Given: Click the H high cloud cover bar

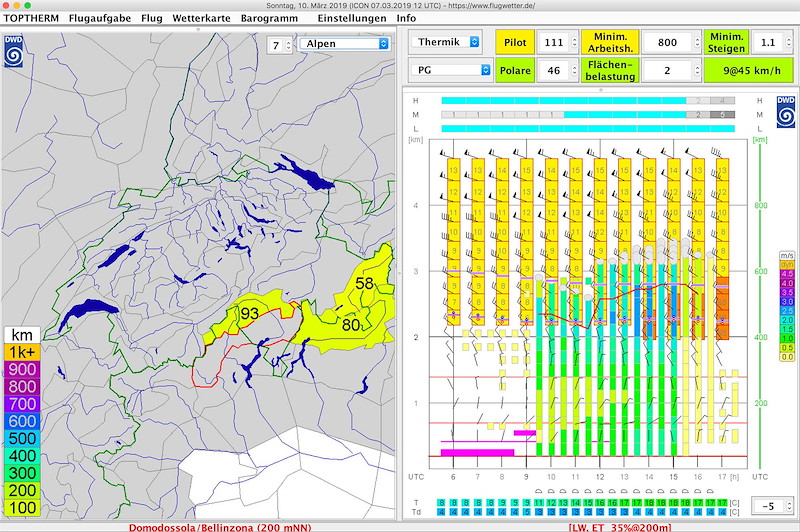Looking at the screenshot, I should click(588, 101).
